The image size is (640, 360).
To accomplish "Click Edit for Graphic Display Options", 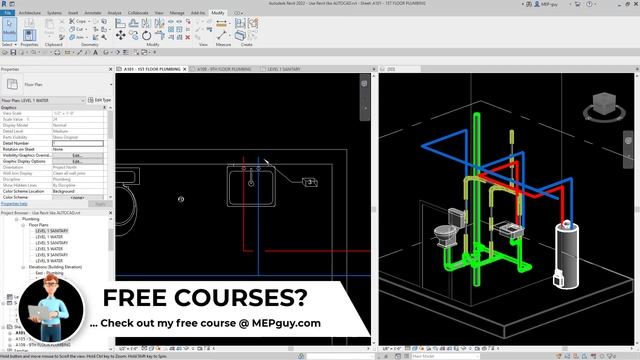I will coord(78,161).
